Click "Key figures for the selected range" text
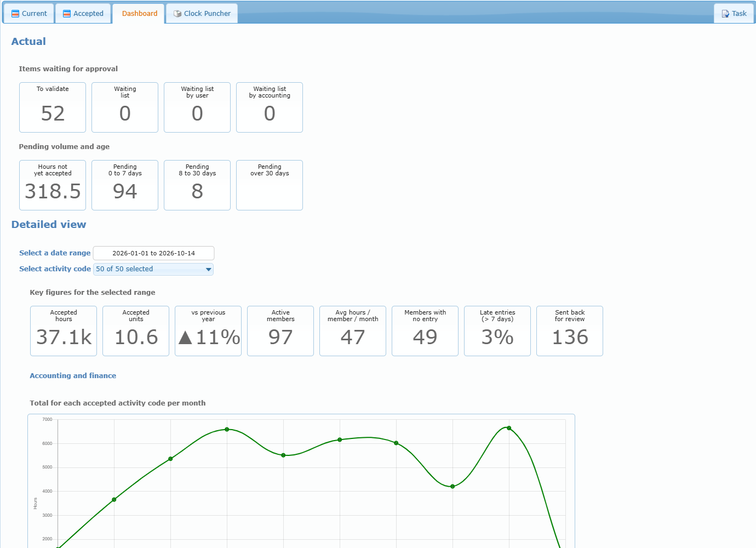 (x=93, y=293)
